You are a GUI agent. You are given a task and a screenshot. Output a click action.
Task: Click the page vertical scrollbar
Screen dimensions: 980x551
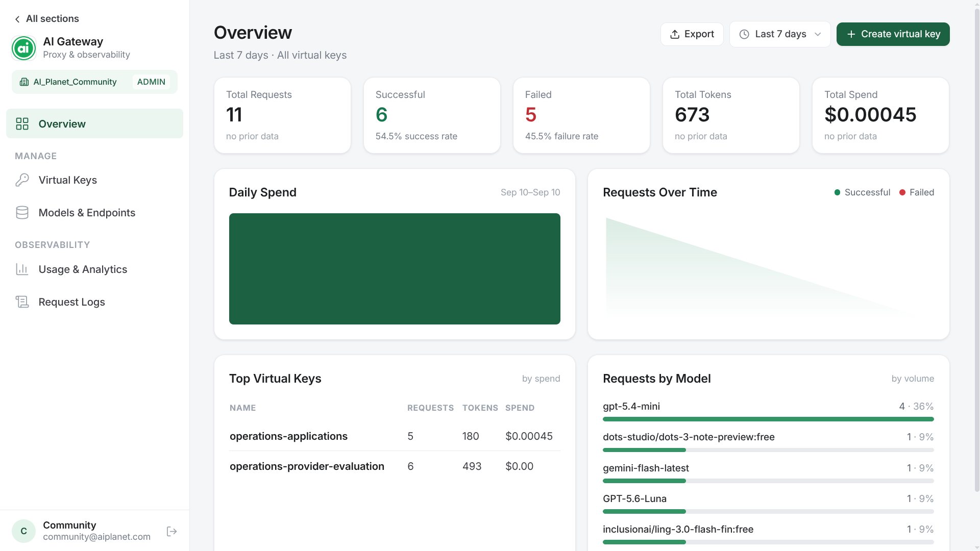click(977, 250)
